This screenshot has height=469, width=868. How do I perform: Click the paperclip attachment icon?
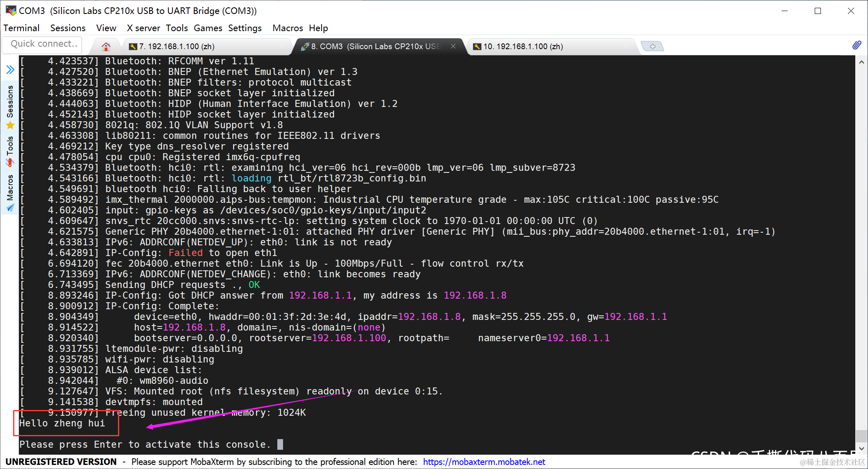coord(856,45)
